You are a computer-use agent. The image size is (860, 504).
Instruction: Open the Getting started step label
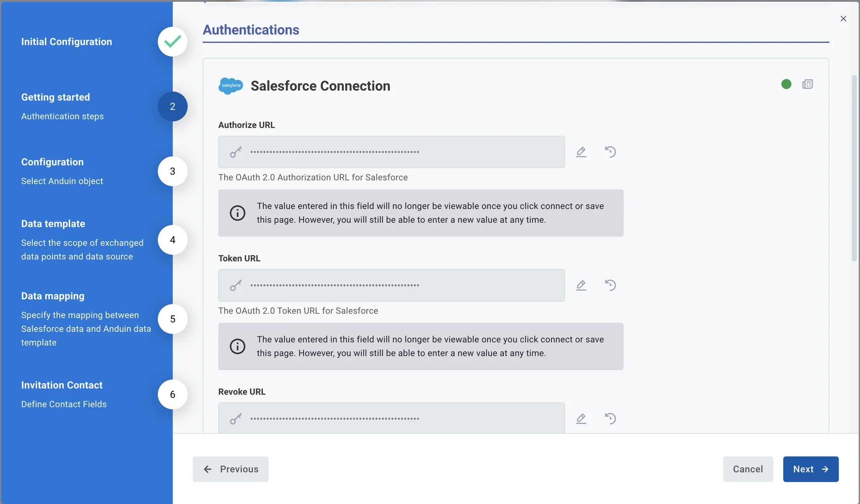(x=55, y=97)
